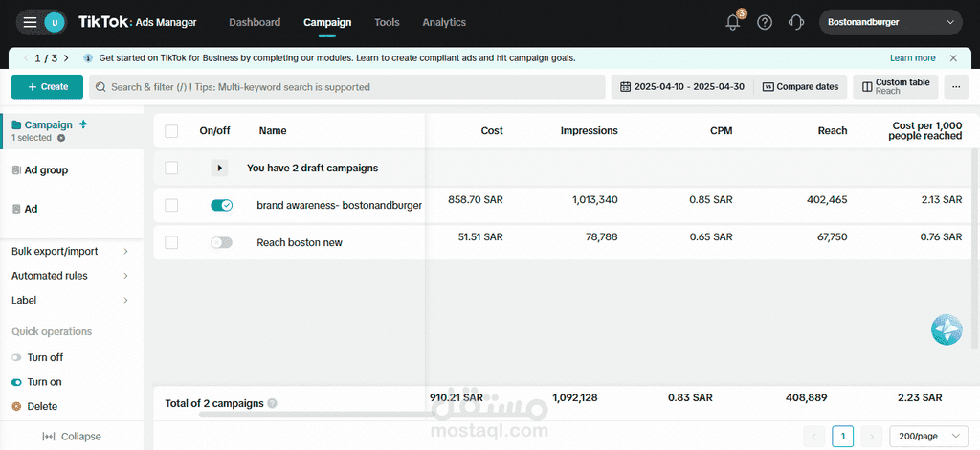
Task: Open the 200/page dropdown
Action: pyautogui.click(x=928, y=436)
